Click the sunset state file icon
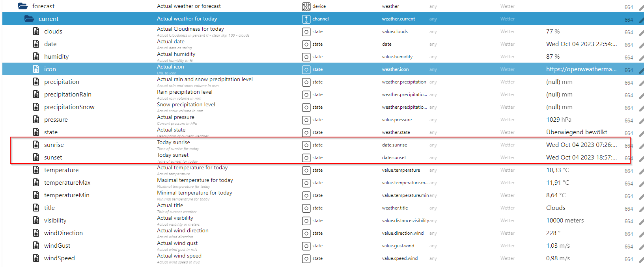 (36, 157)
